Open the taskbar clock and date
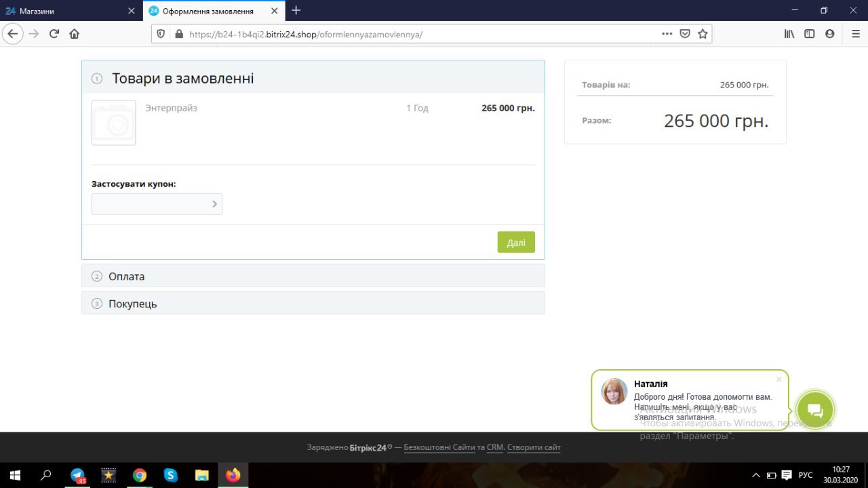868x488 pixels. pos(841,474)
